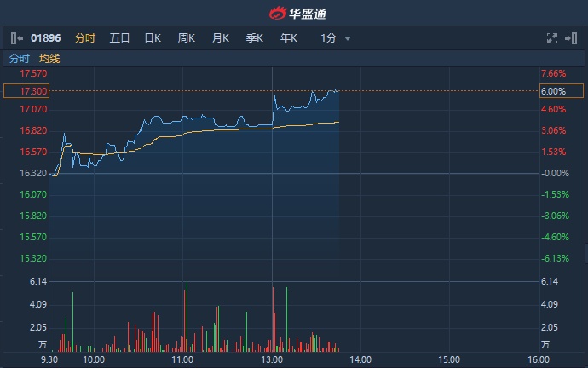Show the 季K quarterly chart
This screenshot has width=588, height=368.
pos(254,38)
